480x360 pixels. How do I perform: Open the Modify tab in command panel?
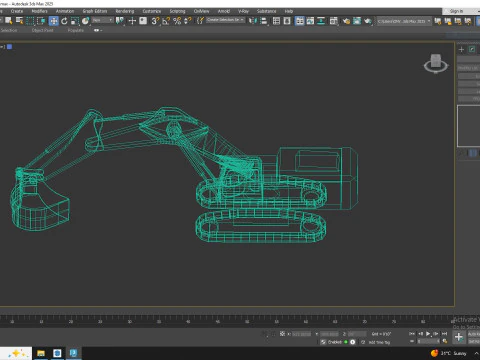pyautogui.click(x=472, y=50)
